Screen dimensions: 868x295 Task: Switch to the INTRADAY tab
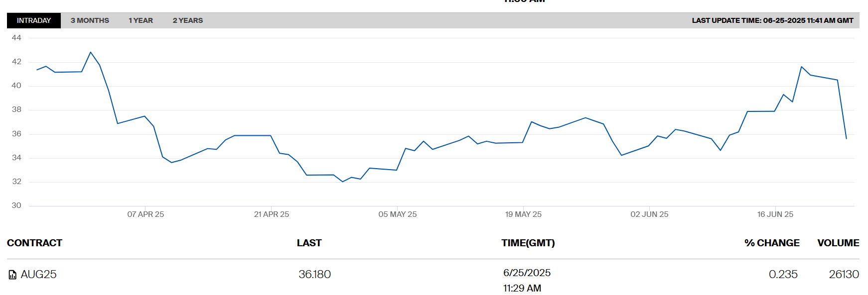pyautogui.click(x=34, y=20)
